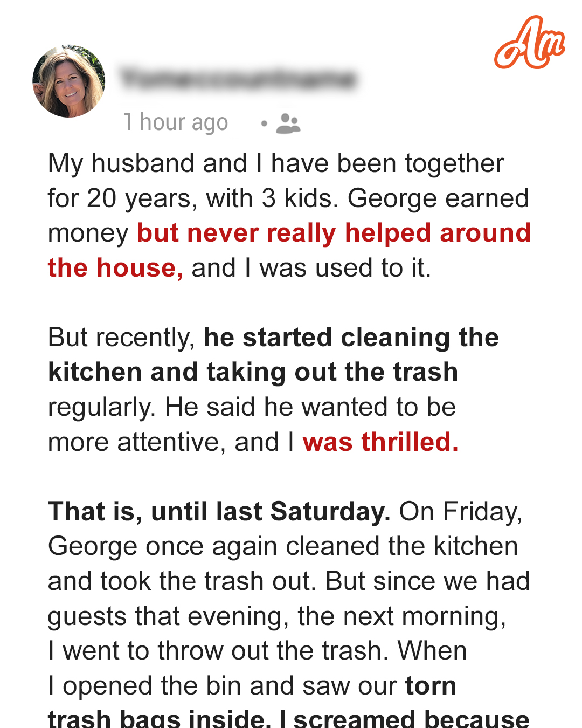Click bold text "That is, until last Saturday."
Image resolution: width=582 pixels, height=728 pixels.
pyautogui.click(x=219, y=512)
